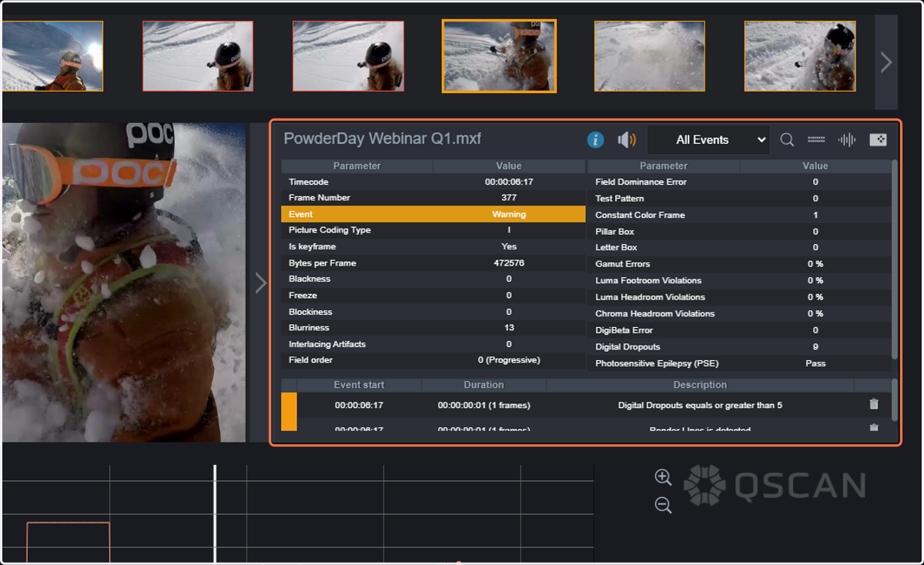Select the first skier thumbnail with sun
924x565 pixels.
(52, 56)
